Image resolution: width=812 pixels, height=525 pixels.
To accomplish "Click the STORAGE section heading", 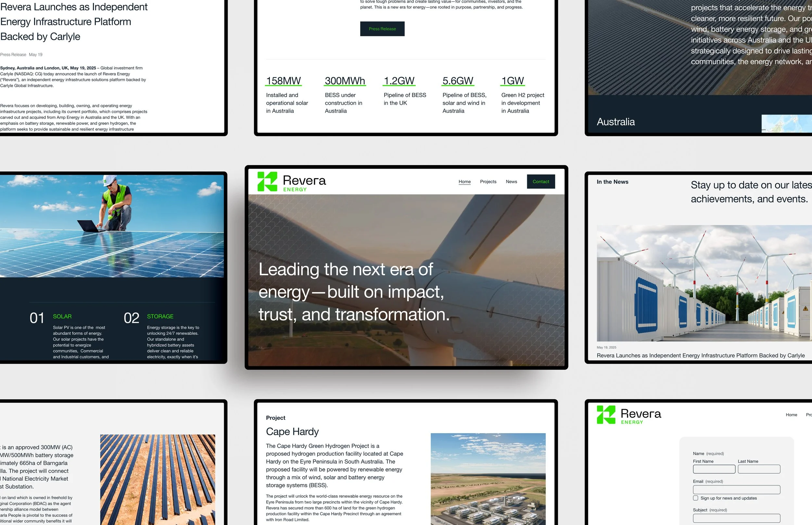I will tap(160, 316).
